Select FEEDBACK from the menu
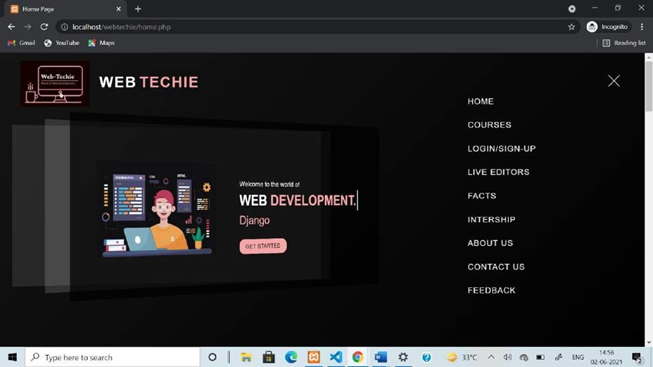Image resolution: width=653 pixels, height=367 pixels. pyautogui.click(x=491, y=290)
